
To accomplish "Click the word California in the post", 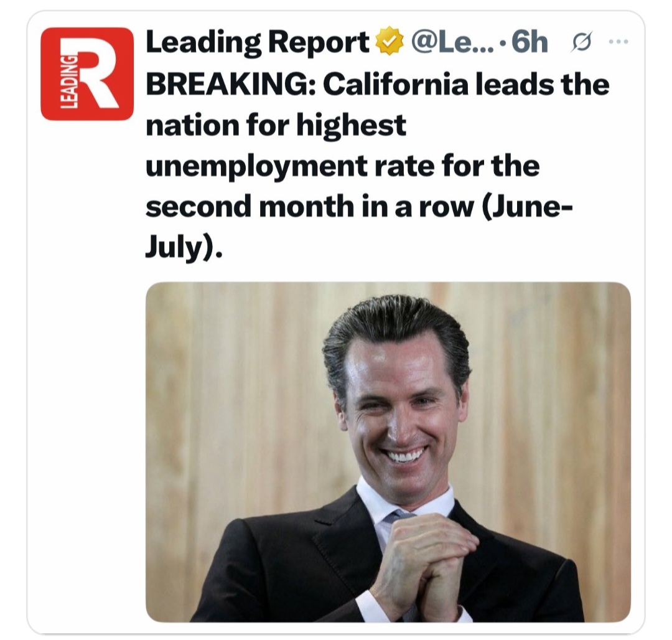I will [396, 83].
